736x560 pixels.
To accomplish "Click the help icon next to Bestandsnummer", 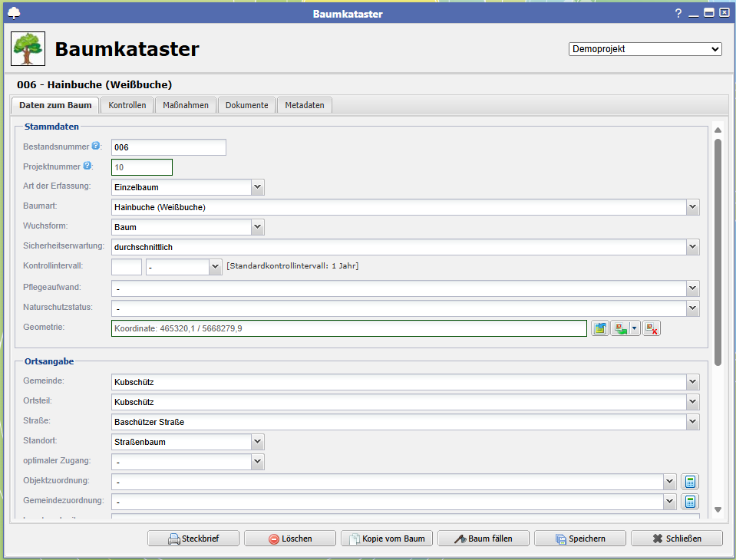I will pyautogui.click(x=96, y=146).
